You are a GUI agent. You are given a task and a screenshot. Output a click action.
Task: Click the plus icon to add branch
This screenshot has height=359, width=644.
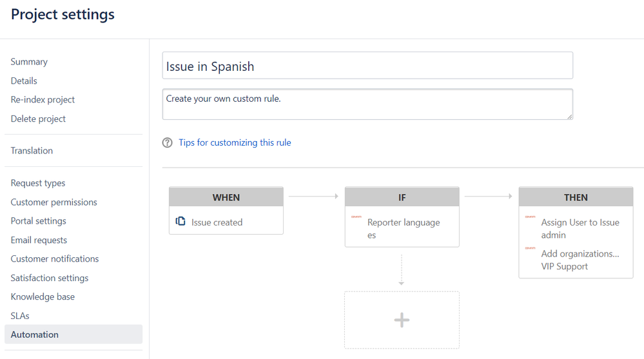(x=402, y=320)
